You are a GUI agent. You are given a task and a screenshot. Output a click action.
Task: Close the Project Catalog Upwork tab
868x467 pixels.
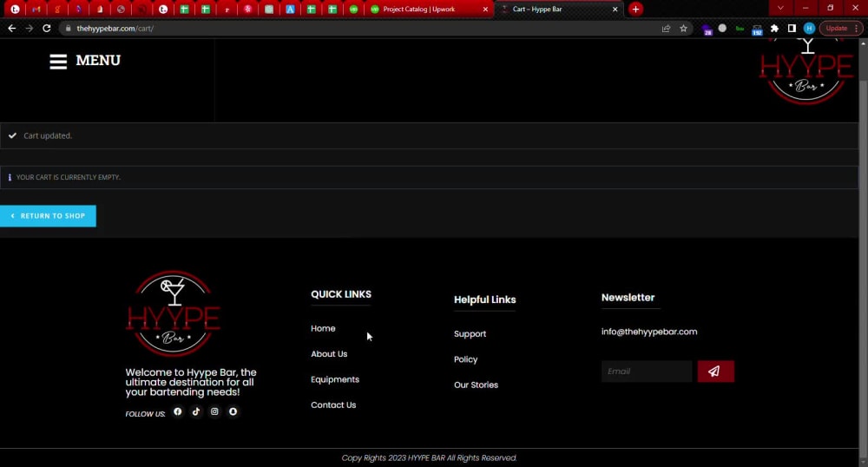pyautogui.click(x=485, y=10)
